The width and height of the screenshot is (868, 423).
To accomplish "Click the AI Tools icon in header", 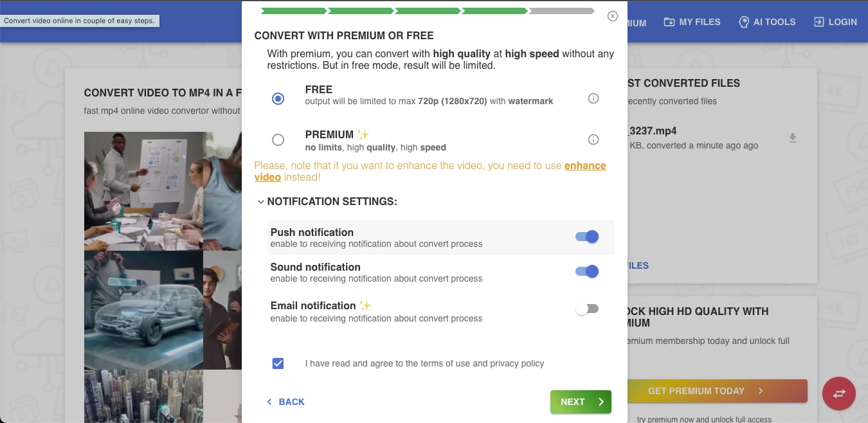I will click(x=744, y=22).
